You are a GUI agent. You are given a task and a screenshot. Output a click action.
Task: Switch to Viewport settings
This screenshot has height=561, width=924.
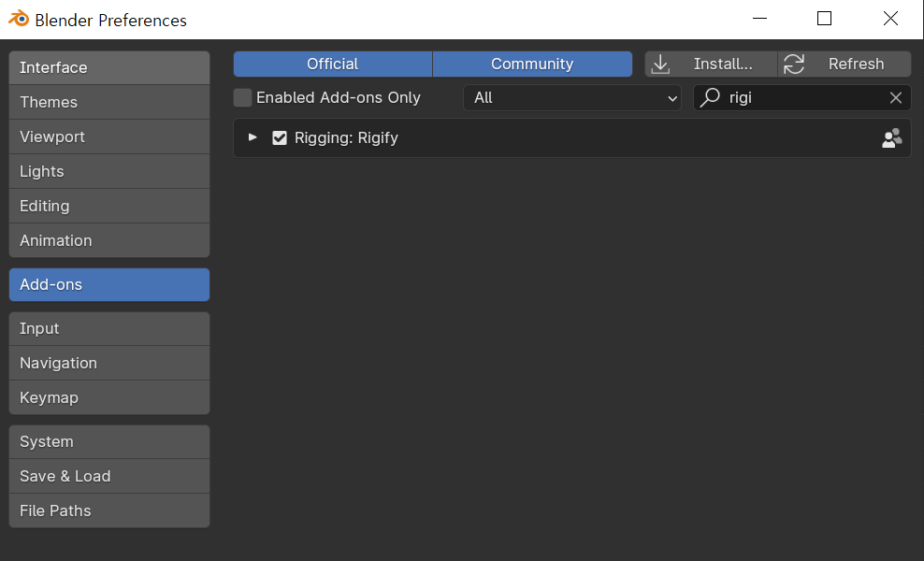pos(109,137)
